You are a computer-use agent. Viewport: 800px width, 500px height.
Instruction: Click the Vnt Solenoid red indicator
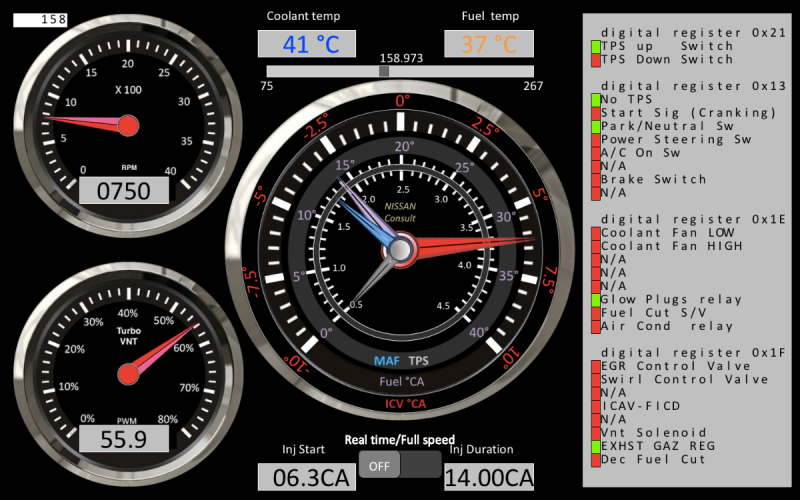point(596,433)
